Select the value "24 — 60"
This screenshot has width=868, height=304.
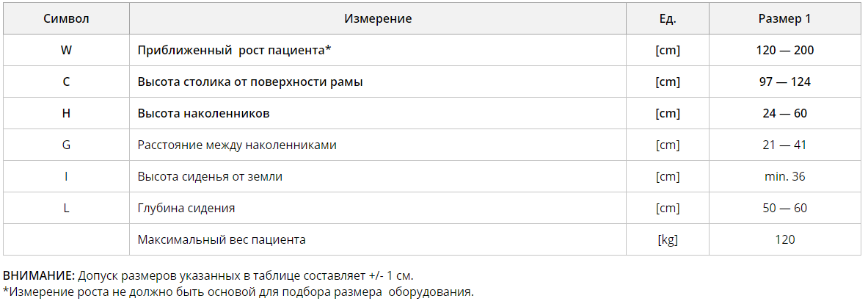pyautogui.click(x=784, y=114)
